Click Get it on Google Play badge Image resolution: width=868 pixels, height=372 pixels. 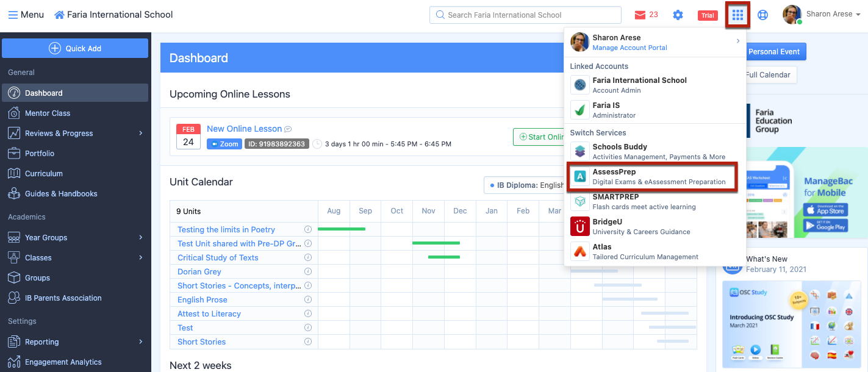pos(825,224)
